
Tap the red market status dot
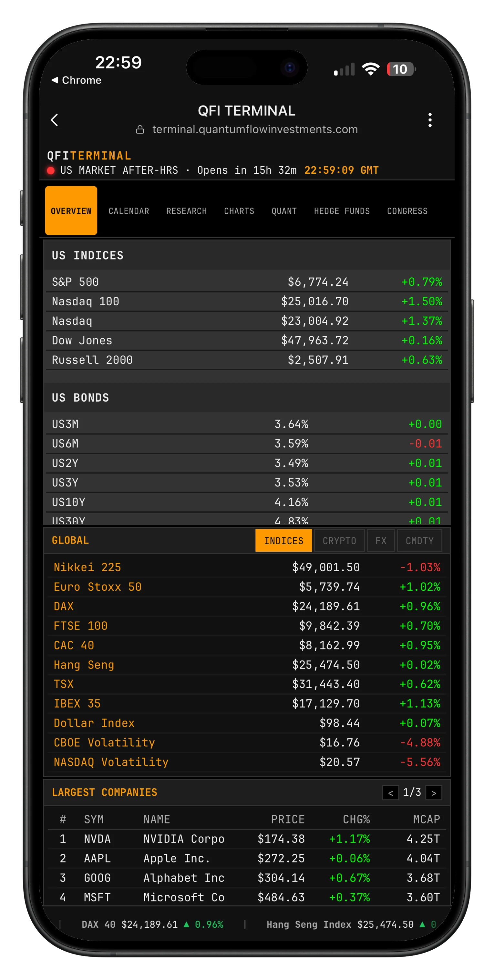51,170
